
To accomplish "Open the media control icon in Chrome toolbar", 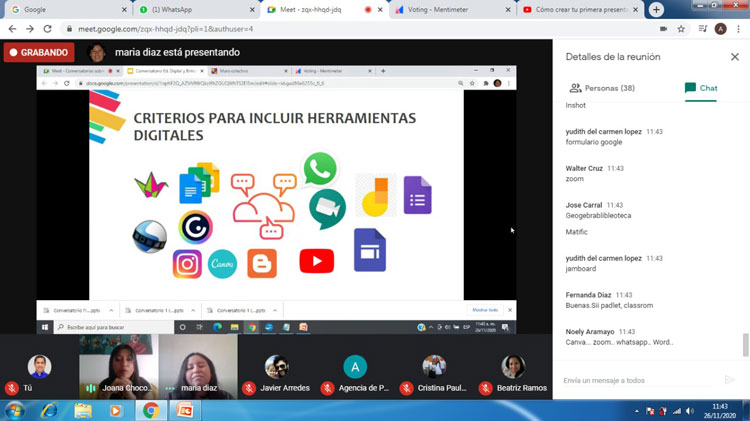I will pyautogui.click(x=703, y=29).
